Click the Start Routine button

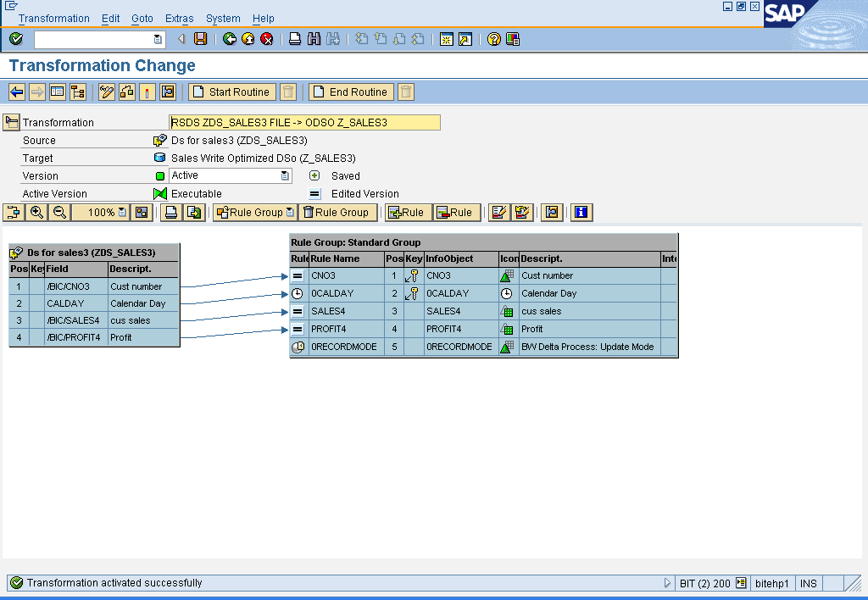(232, 92)
